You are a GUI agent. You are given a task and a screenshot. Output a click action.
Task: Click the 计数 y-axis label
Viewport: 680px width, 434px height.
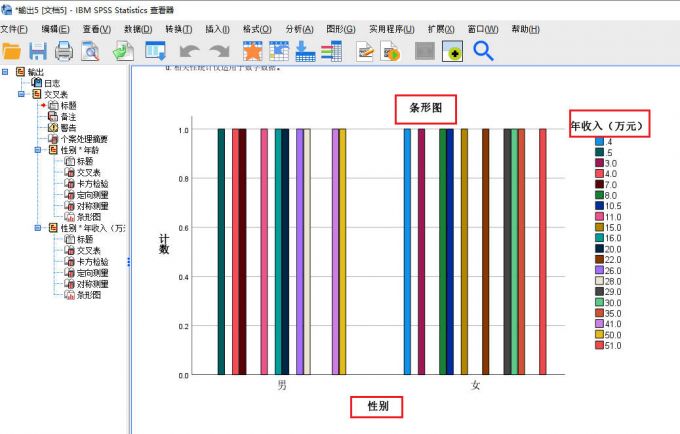tap(164, 244)
